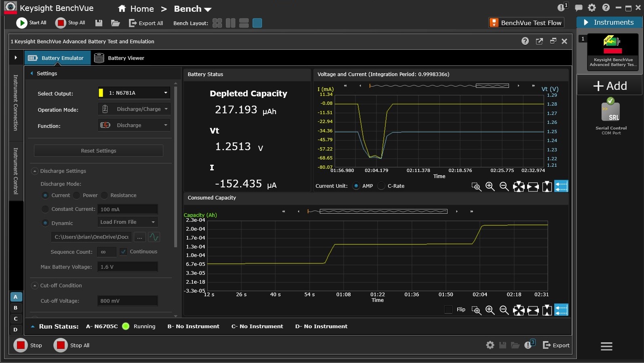
Task: Click the capacity chart zoom-out icon
Action: click(x=504, y=310)
